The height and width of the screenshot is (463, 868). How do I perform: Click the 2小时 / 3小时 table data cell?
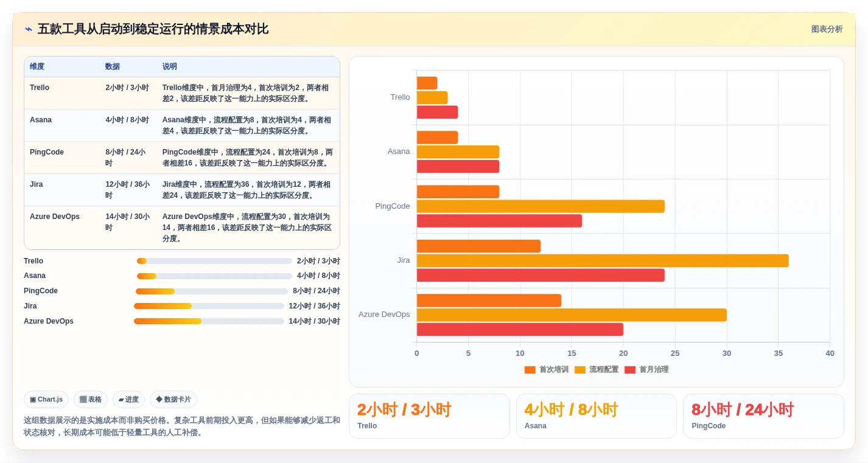(x=128, y=93)
